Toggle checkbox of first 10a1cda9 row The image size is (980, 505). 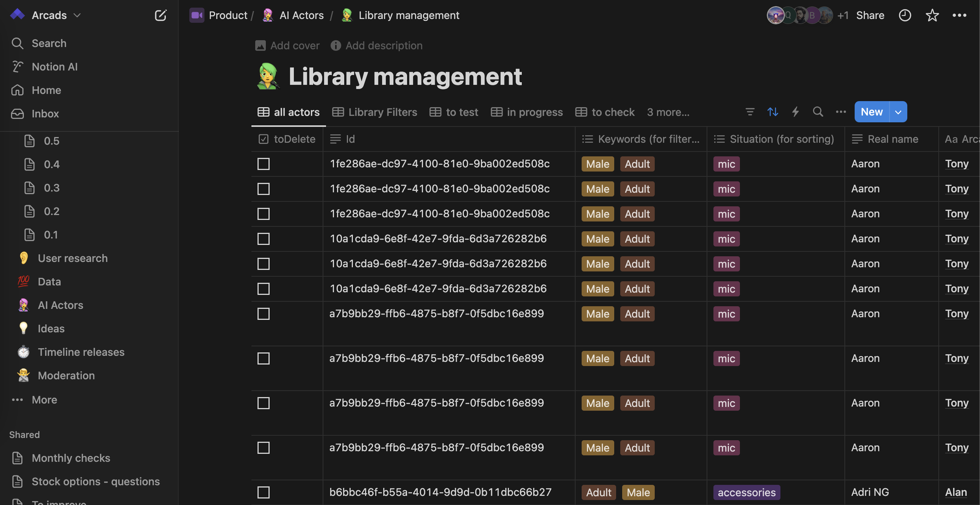(263, 239)
